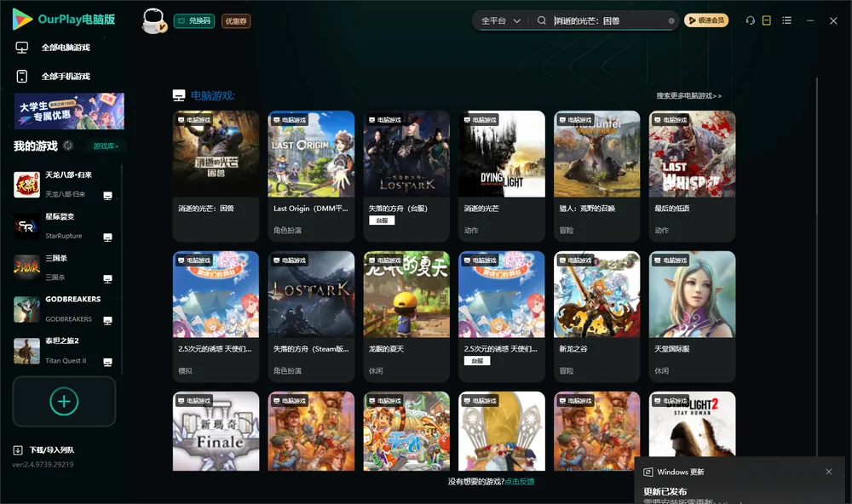Image resolution: width=852 pixels, height=504 pixels.
Task: Click the monitor icon beside 全部电脑游戏
Action: pos(22,48)
